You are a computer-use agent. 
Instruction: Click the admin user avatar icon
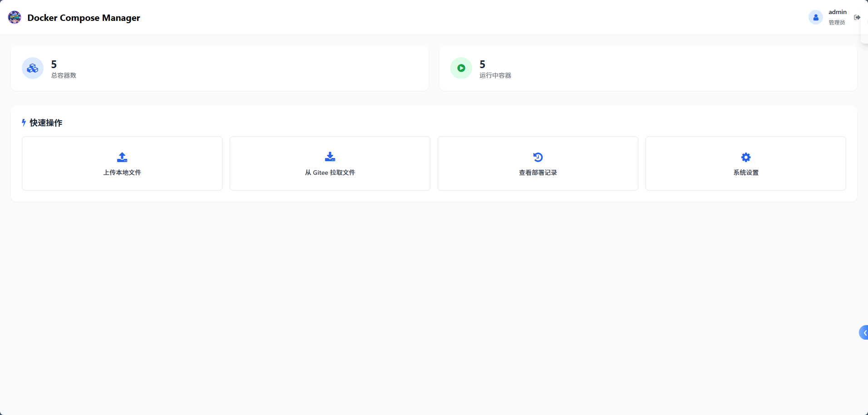point(816,18)
